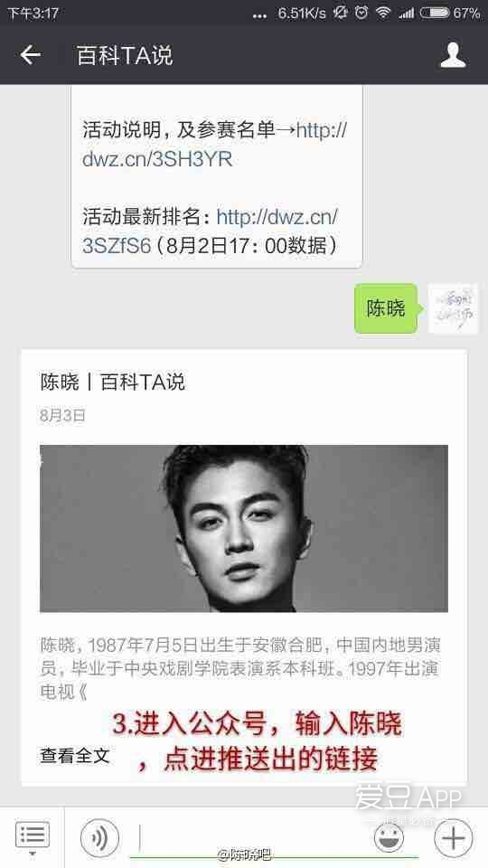Tap the plus attachment icon

click(x=453, y=838)
